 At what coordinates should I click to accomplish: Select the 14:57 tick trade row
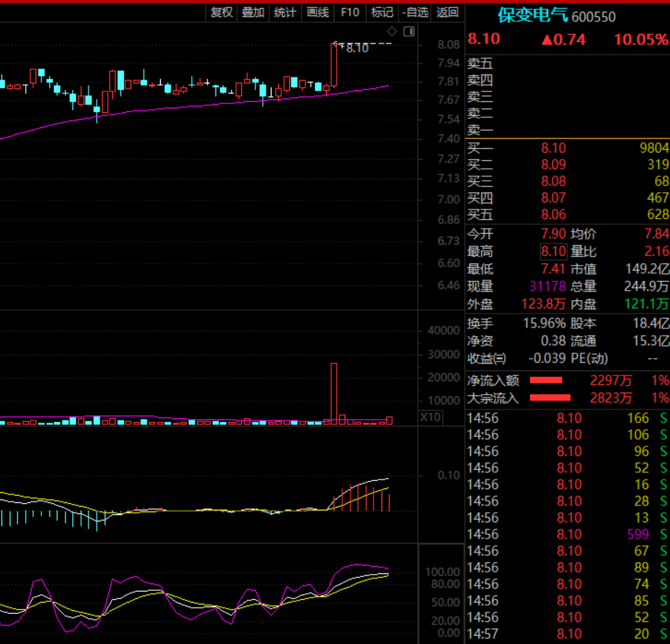pos(567,634)
